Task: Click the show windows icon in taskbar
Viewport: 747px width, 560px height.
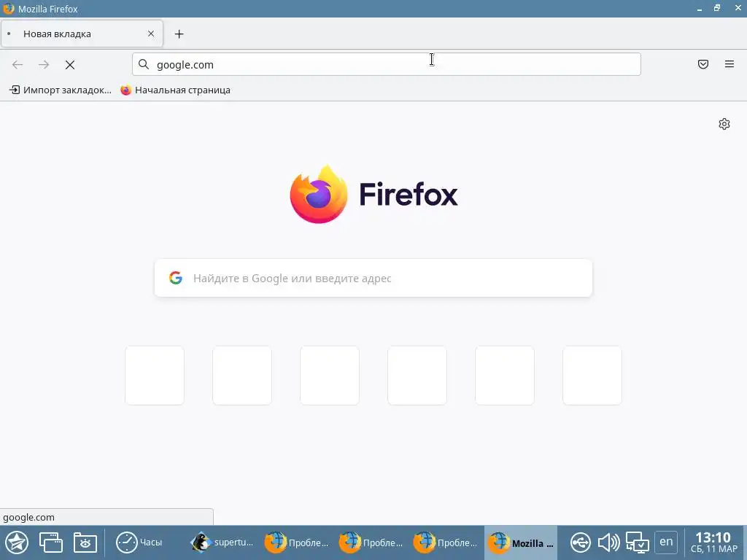Action: point(51,542)
